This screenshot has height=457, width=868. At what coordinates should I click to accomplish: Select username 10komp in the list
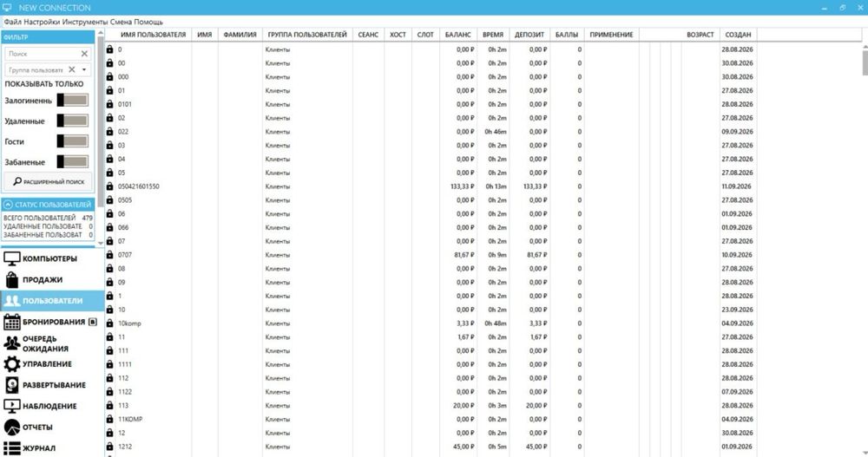click(129, 323)
